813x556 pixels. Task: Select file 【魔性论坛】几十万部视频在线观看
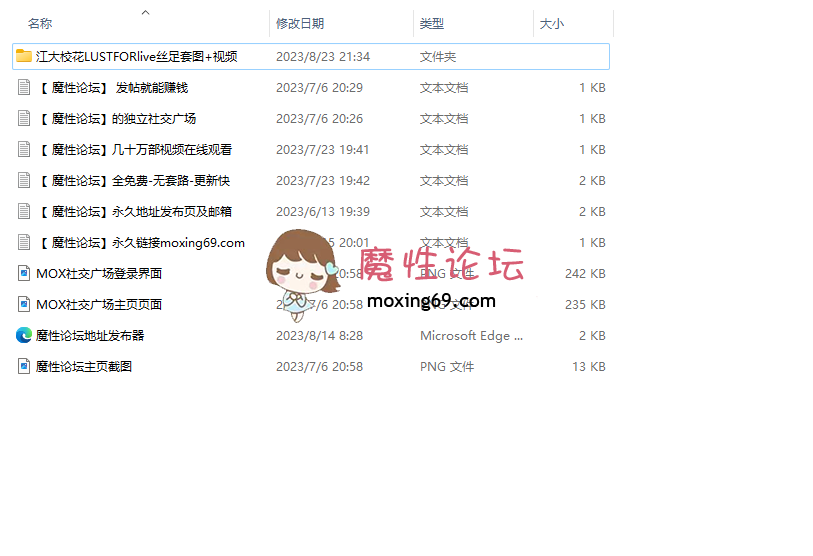[134, 150]
